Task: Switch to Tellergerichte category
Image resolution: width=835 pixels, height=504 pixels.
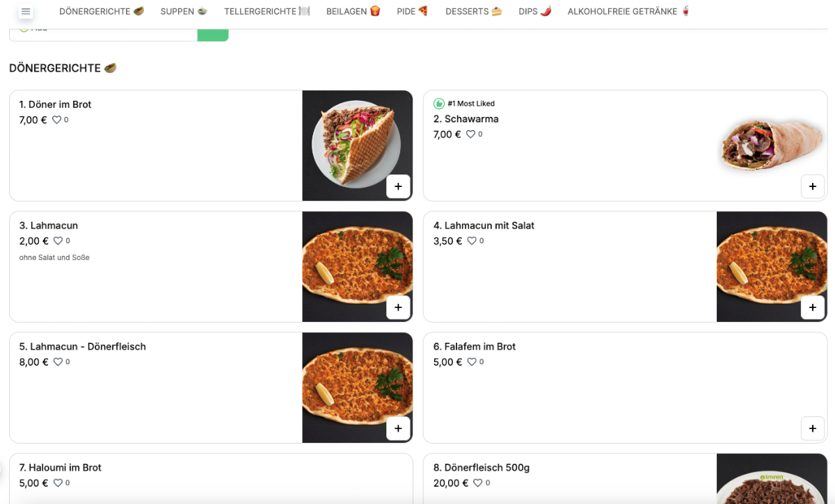Action: 267,12
